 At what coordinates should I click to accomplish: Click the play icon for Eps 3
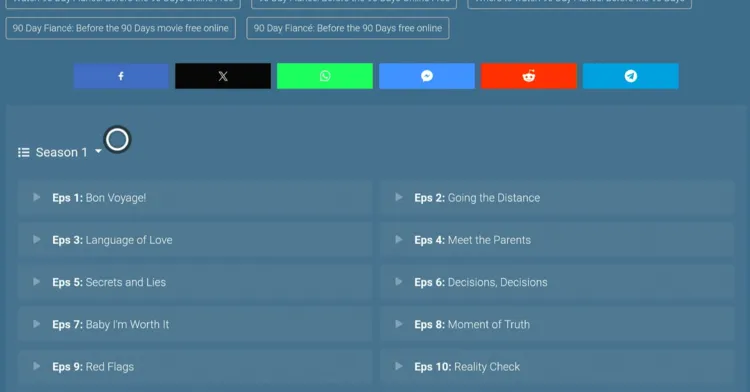point(36,239)
